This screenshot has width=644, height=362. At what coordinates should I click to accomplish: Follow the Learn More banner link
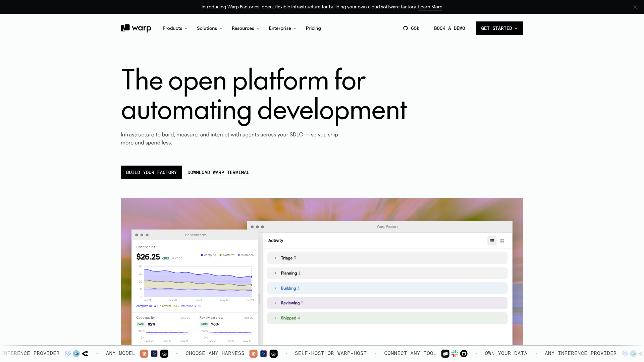430,7
